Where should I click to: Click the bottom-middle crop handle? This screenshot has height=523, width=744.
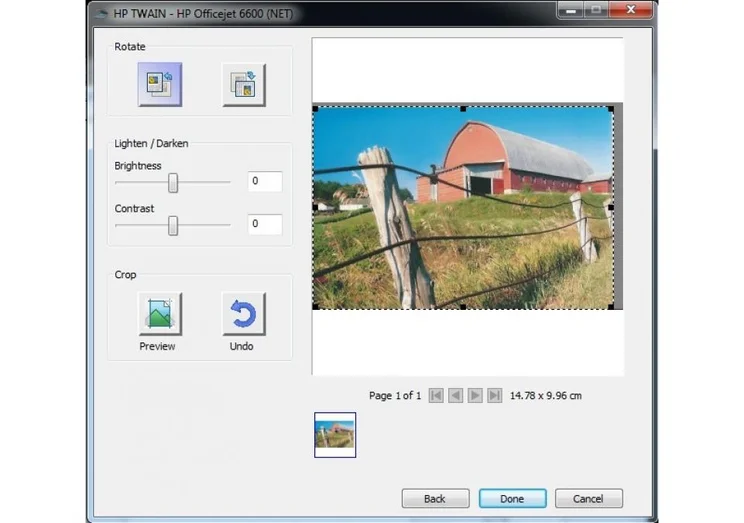click(x=464, y=307)
